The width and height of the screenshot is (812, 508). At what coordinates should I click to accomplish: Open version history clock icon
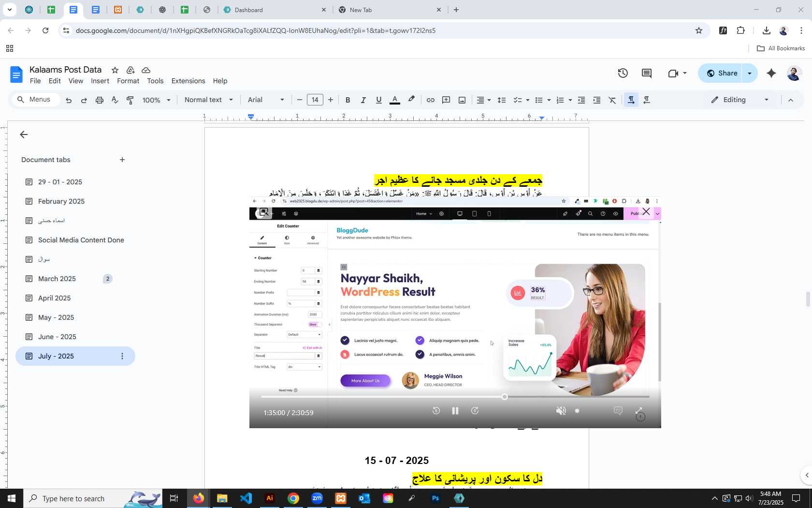pyautogui.click(x=623, y=73)
